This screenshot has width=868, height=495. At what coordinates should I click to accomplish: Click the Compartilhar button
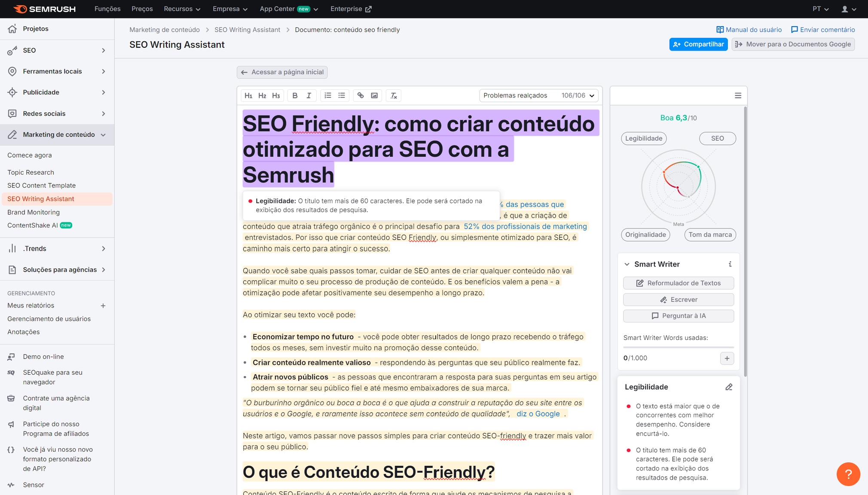click(699, 43)
